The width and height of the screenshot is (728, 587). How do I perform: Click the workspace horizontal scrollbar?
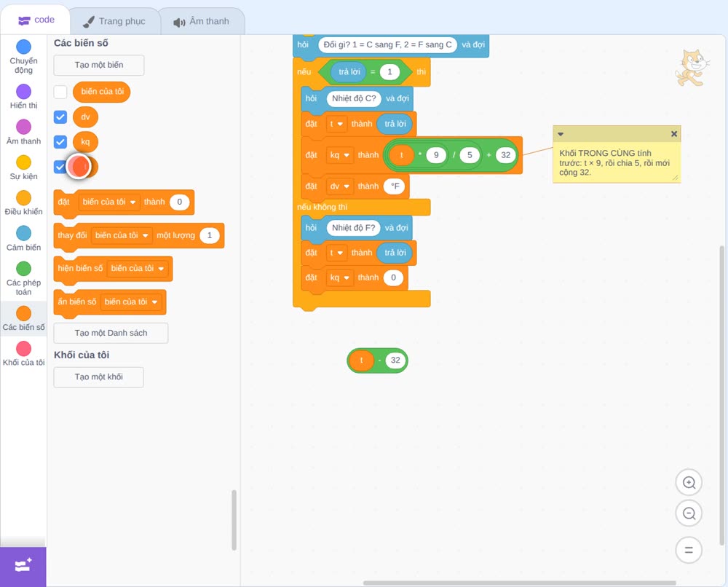tap(519, 583)
